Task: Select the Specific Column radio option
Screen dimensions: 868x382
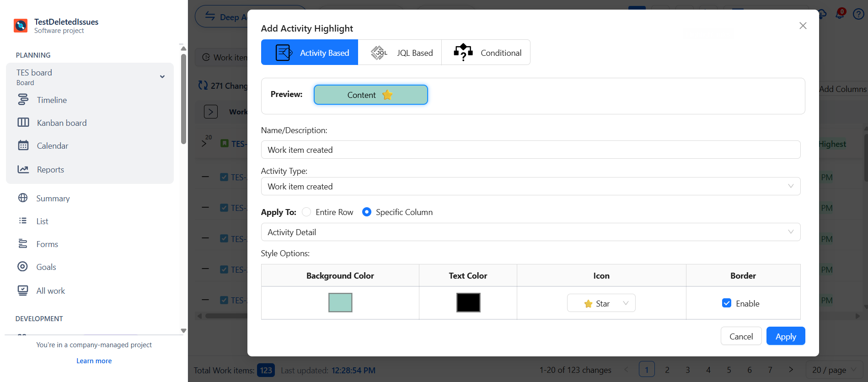Action: [366, 212]
